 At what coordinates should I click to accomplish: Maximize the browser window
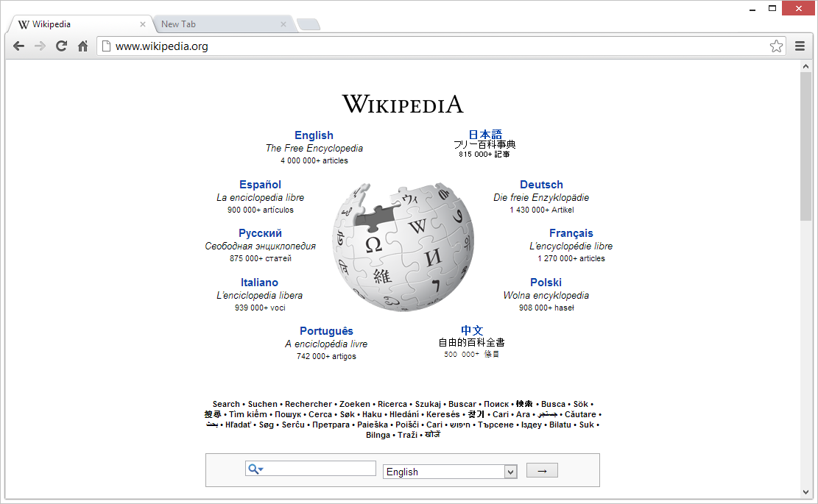click(x=772, y=8)
